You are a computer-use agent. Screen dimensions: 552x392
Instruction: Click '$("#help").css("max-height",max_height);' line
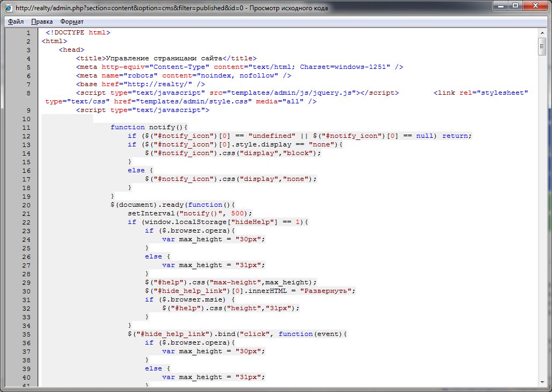tap(231, 282)
